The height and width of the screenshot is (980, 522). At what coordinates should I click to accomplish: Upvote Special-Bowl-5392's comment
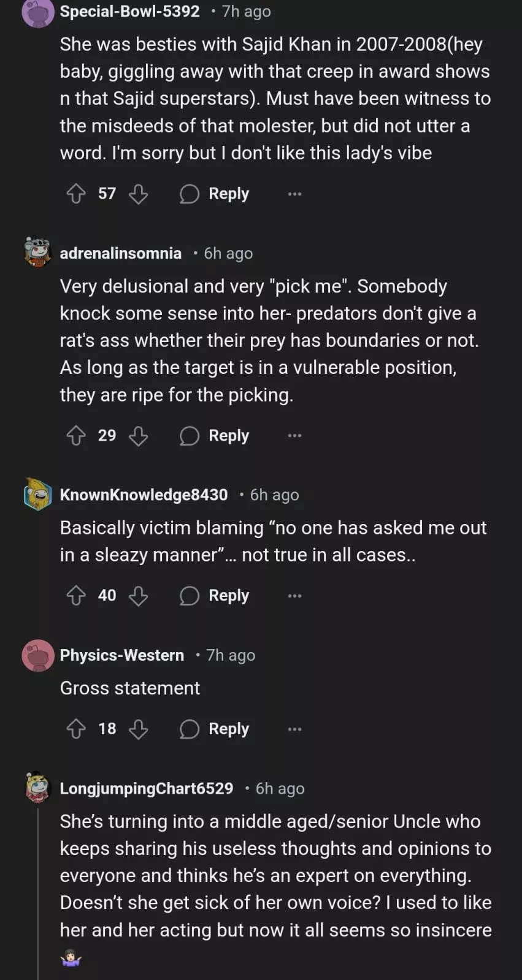pyautogui.click(x=76, y=194)
